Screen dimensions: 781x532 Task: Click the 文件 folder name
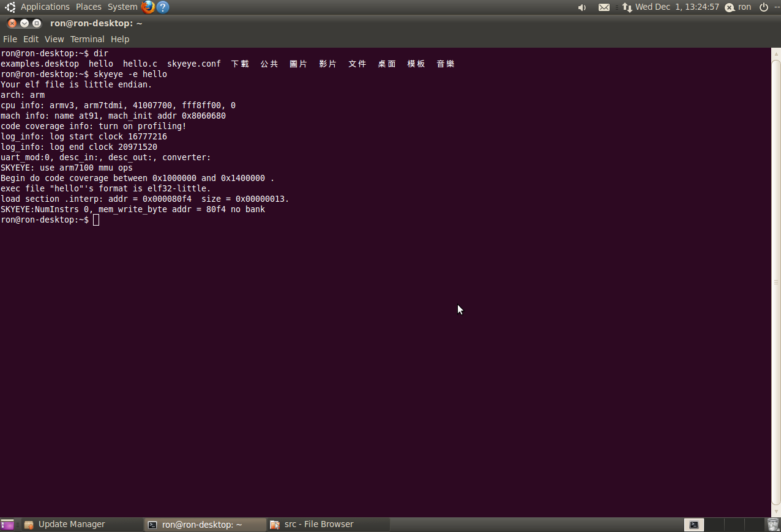click(x=357, y=64)
